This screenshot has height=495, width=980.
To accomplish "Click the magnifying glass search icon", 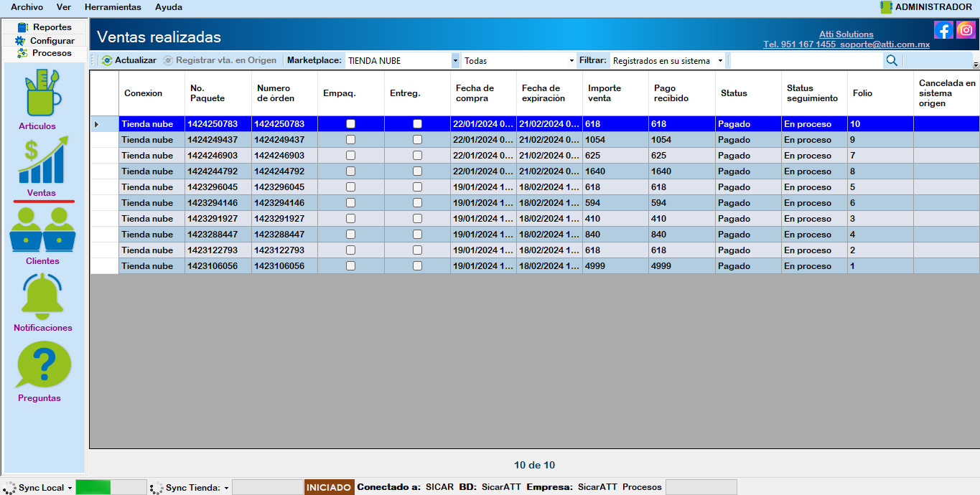I will (x=892, y=61).
